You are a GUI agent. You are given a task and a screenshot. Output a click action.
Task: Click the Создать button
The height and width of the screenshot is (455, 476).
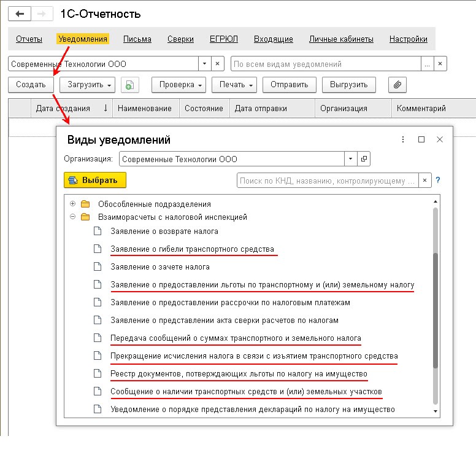pyautogui.click(x=31, y=85)
